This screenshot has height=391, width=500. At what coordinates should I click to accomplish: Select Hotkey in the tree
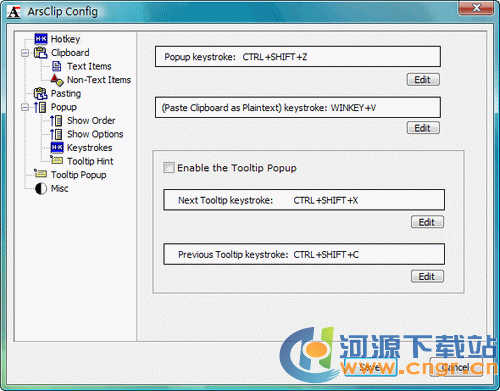tap(65, 39)
